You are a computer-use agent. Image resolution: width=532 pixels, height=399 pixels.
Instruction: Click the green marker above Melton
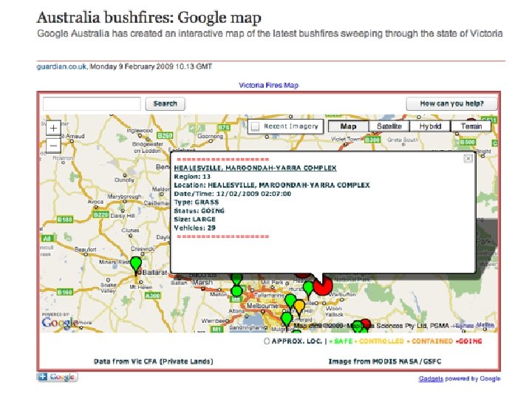coord(237,280)
